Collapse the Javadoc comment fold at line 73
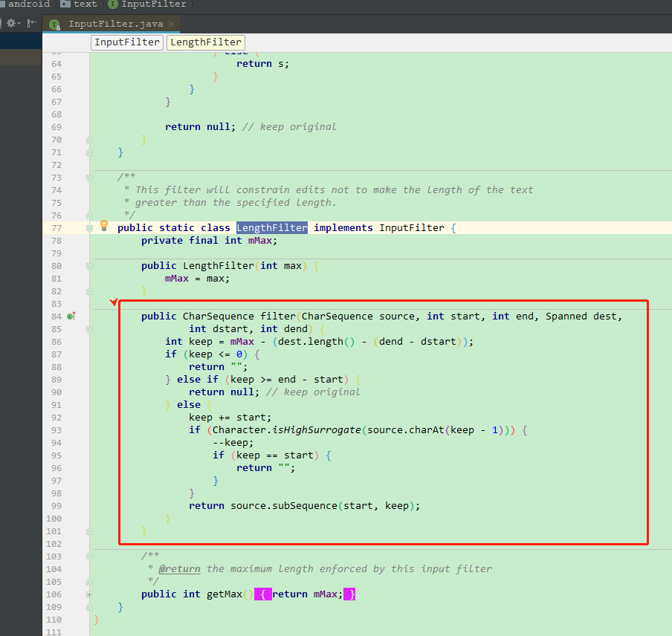The height and width of the screenshot is (636, 672). [89, 178]
